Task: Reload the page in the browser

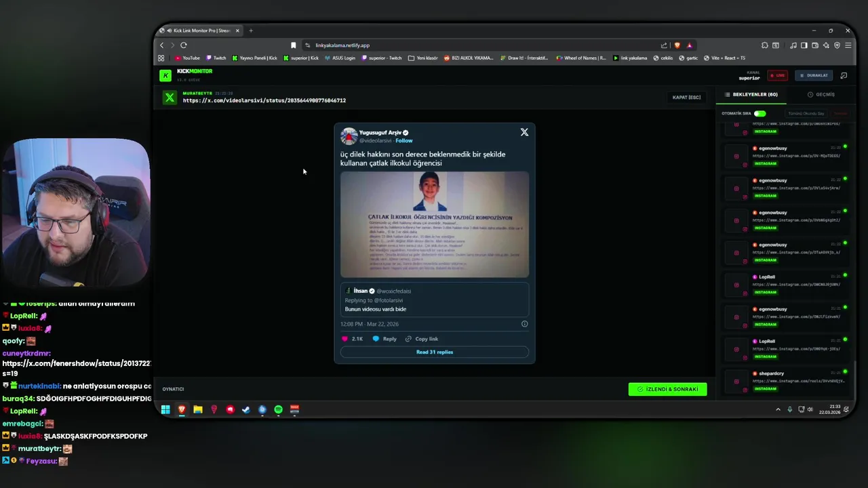Action: pyautogui.click(x=183, y=45)
